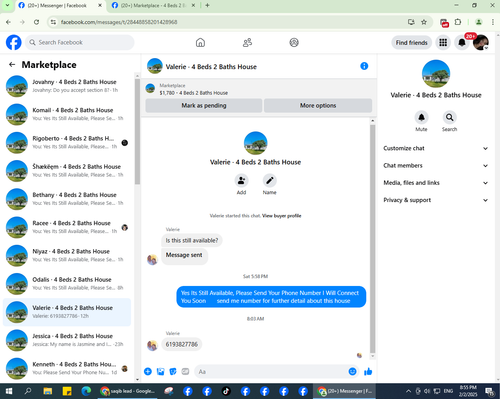Open conversation information icon

364,66
